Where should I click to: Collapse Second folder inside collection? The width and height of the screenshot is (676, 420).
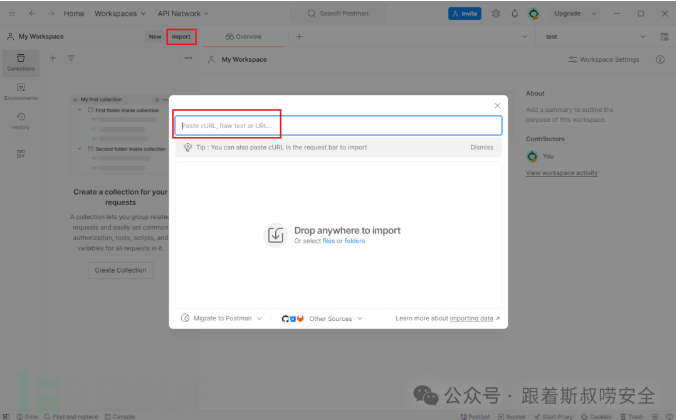pyautogui.click(x=80, y=149)
